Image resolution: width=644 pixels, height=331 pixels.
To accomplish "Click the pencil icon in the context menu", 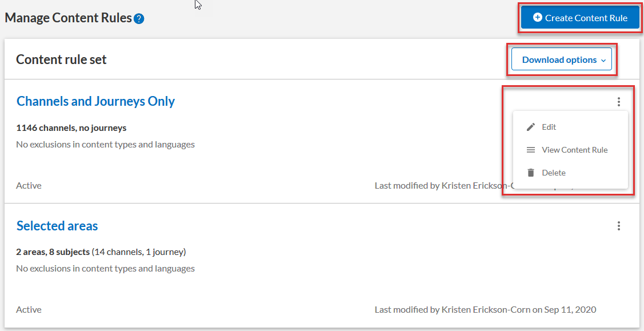I will [x=531, y=127].
